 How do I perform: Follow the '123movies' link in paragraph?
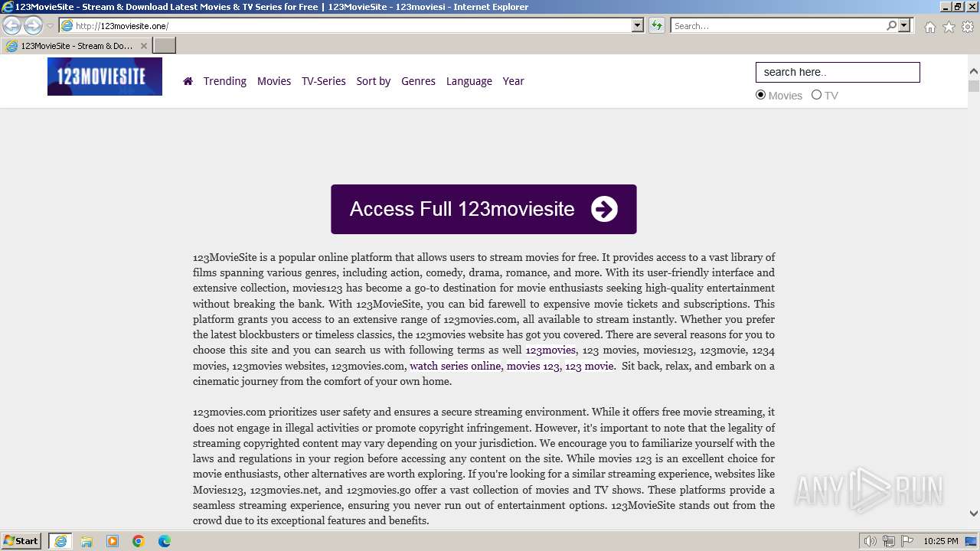click(550, 350)
